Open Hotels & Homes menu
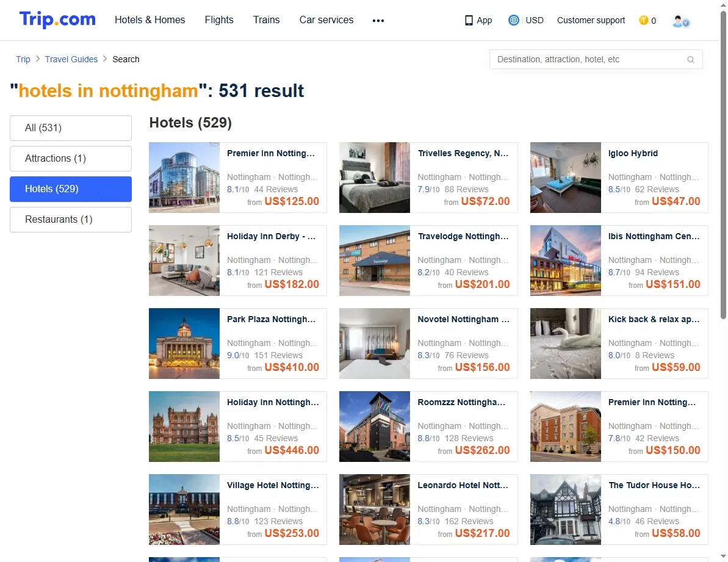 [x=150, y=20]
